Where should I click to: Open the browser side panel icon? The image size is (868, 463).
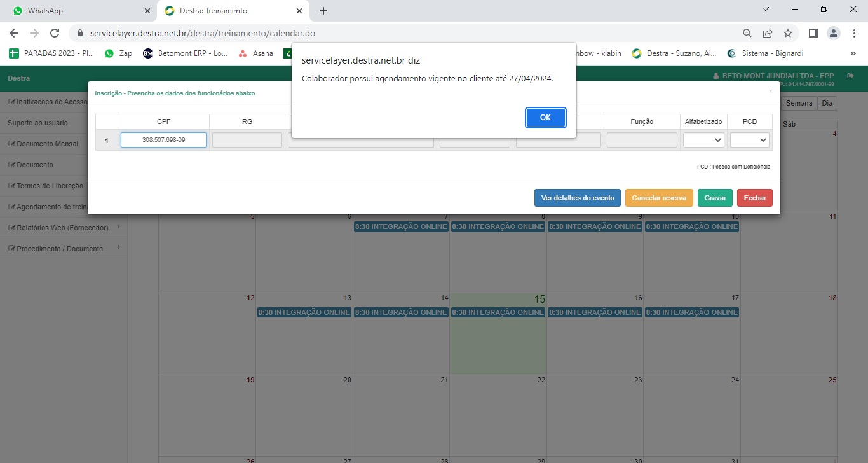pyautogui.click(x=813, y=33)
